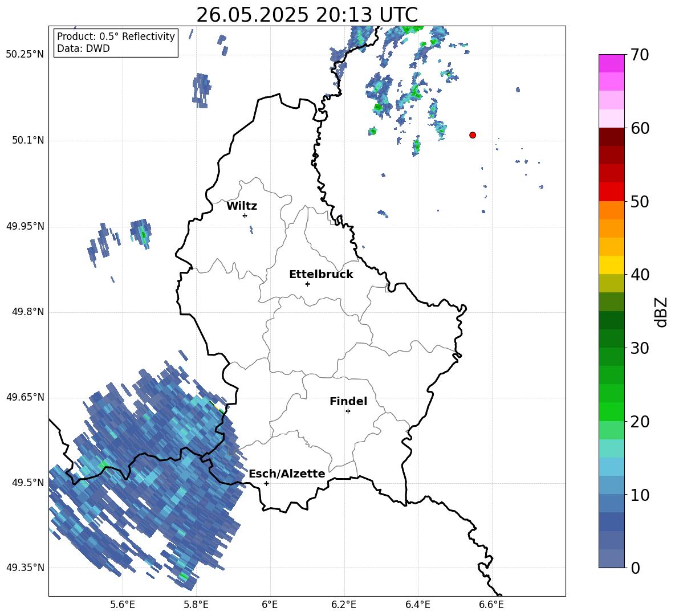Click the colorbar tick label 70
The width and height of the screenshot is (675, 616).
640,55
